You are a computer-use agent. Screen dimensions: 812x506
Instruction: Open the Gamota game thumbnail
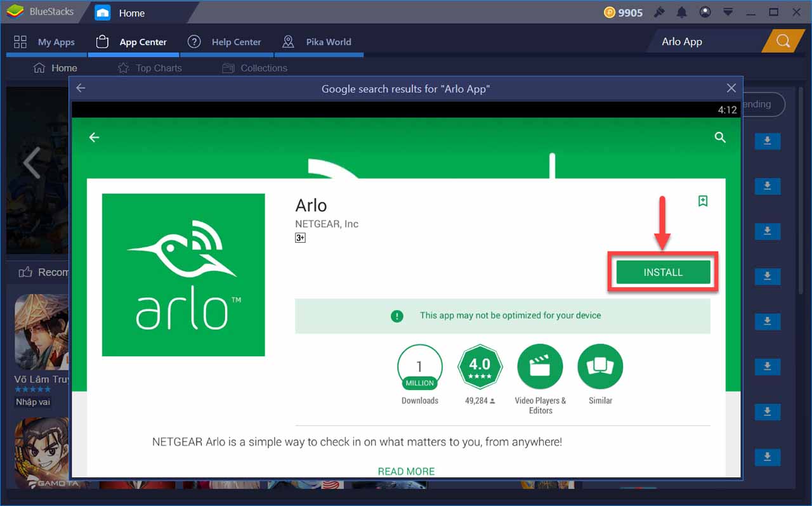tap(42, 453)
